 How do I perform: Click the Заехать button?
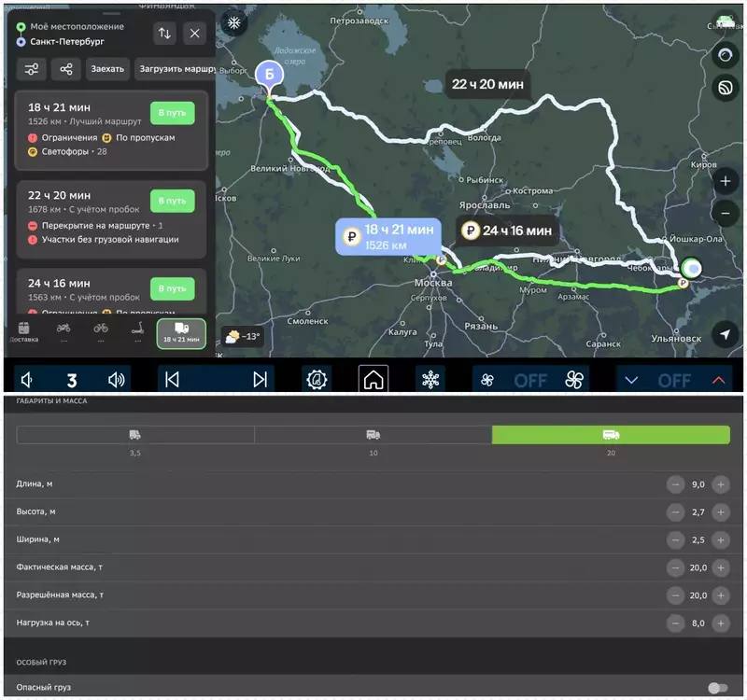point(107,69)
